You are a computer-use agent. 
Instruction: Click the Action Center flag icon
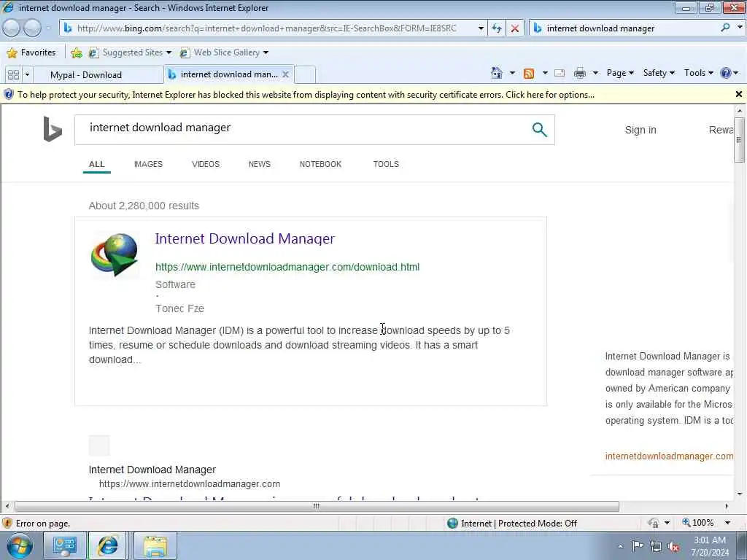638,546
